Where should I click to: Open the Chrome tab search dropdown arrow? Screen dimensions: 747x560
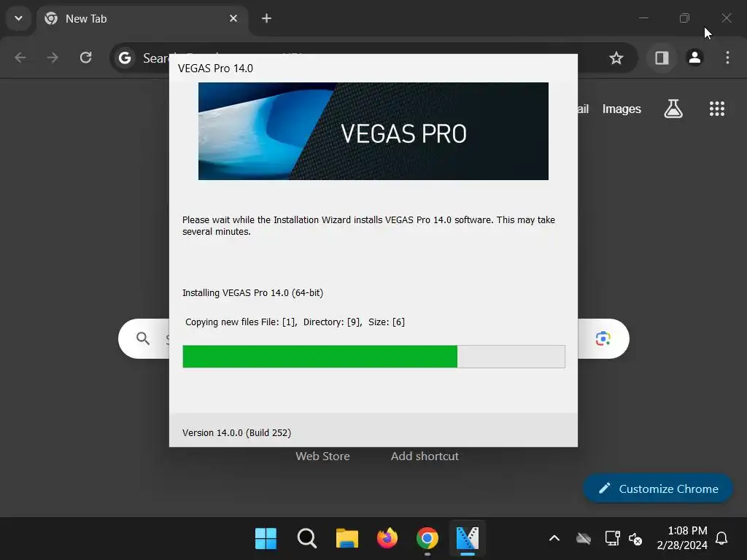tap(18, 18)
